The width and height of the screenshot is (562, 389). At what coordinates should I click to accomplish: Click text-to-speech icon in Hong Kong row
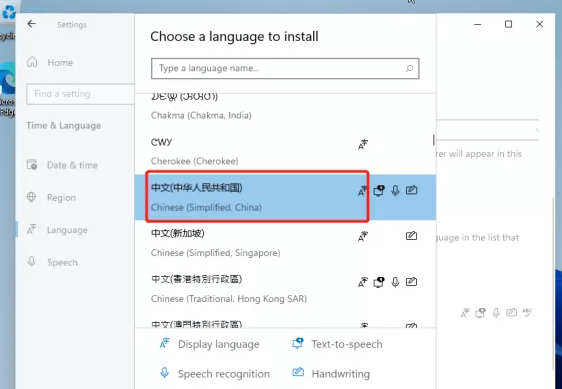(379, 282)
